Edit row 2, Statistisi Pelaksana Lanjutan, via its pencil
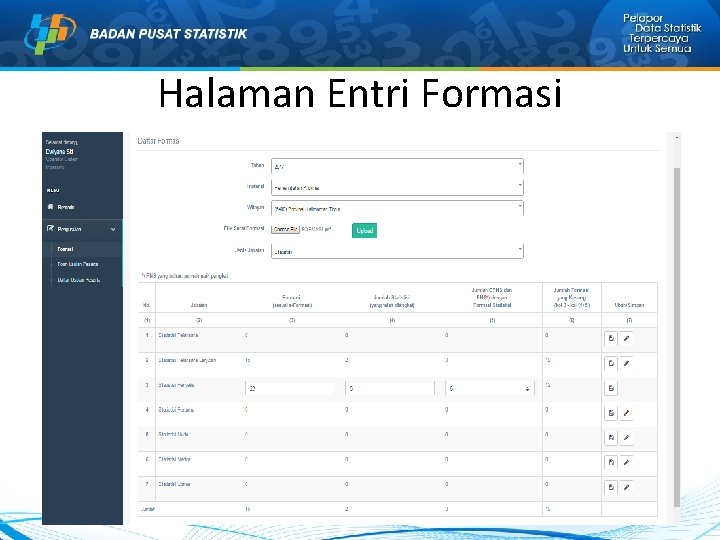The image size is (720, 540). (x=626, y=363)
